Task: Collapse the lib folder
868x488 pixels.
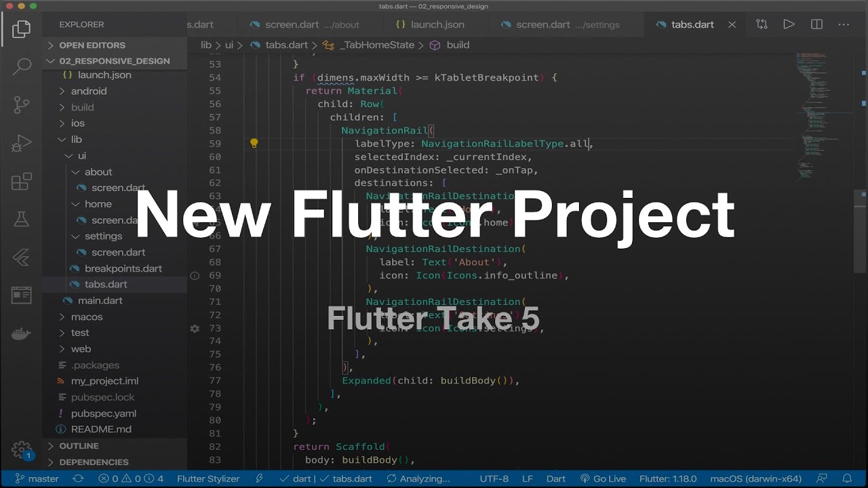Action: (76, 140)
